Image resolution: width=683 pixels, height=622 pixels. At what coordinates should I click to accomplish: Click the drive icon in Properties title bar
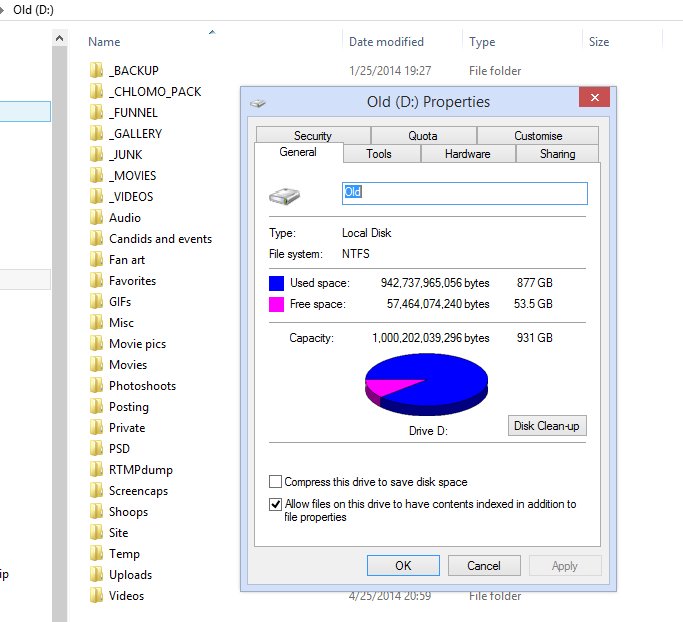coord(258,103)
